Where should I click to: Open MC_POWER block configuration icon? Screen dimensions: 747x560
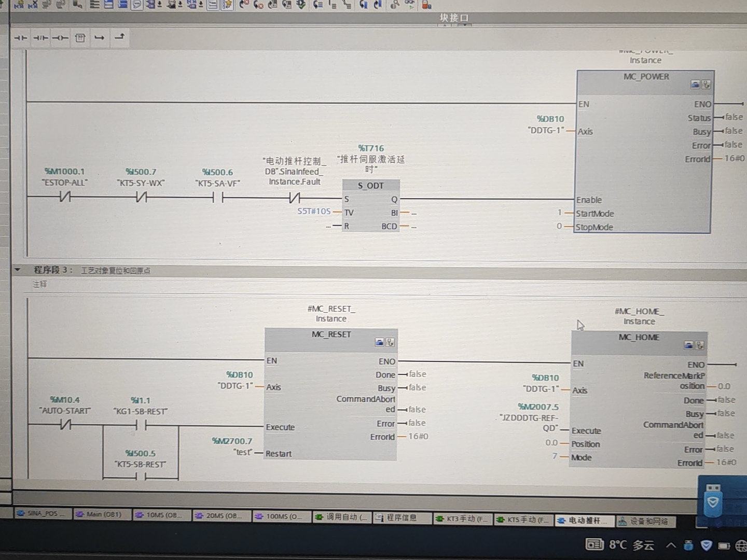coord(695,84)
